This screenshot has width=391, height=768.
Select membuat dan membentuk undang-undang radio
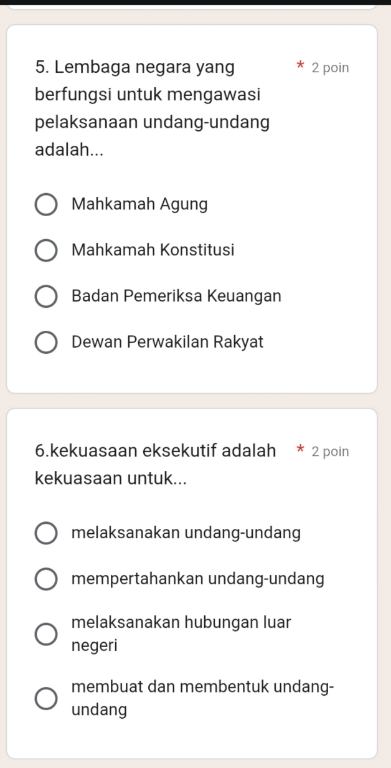pyautogui.click(x=46, y=698)
